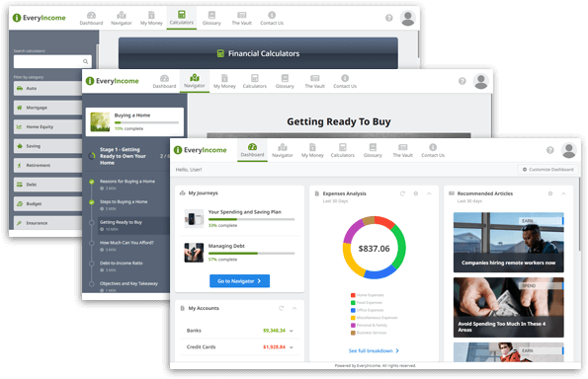Refresh the Expenses Analysis widget
The width and height of the screenshot is (588, 379).
402,193
